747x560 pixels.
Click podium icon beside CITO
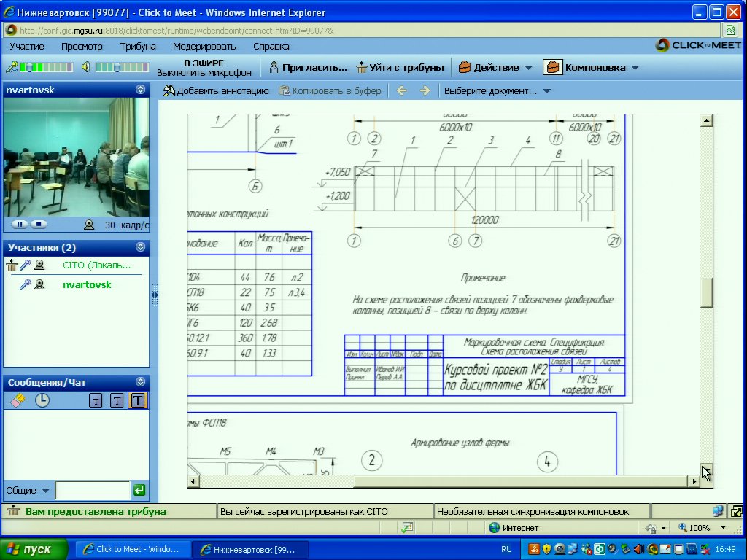click(12, 265)
